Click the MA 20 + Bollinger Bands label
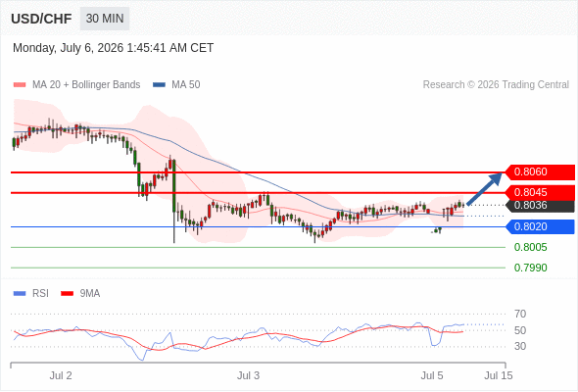Image resolution: width=578 pixels, height=392 pixels. (x=86, y=85)
